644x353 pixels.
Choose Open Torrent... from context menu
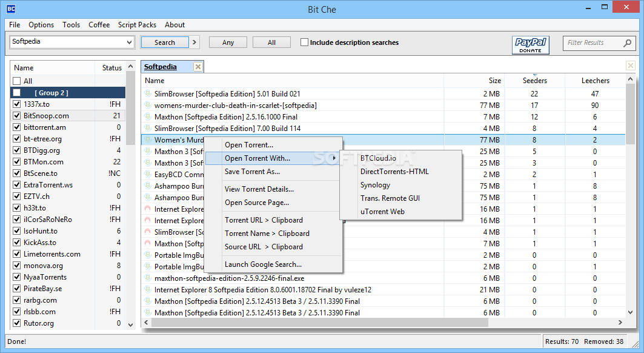273,145
